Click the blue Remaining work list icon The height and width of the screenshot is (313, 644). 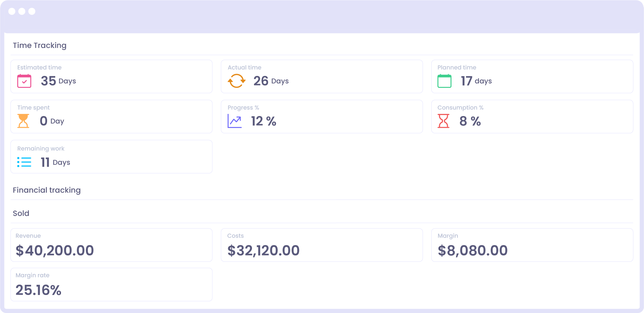pos(24,162)
